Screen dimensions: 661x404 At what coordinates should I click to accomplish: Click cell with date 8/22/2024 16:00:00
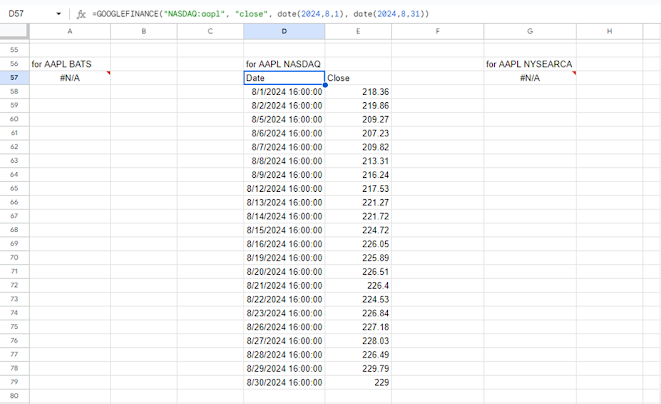[284, 299]
